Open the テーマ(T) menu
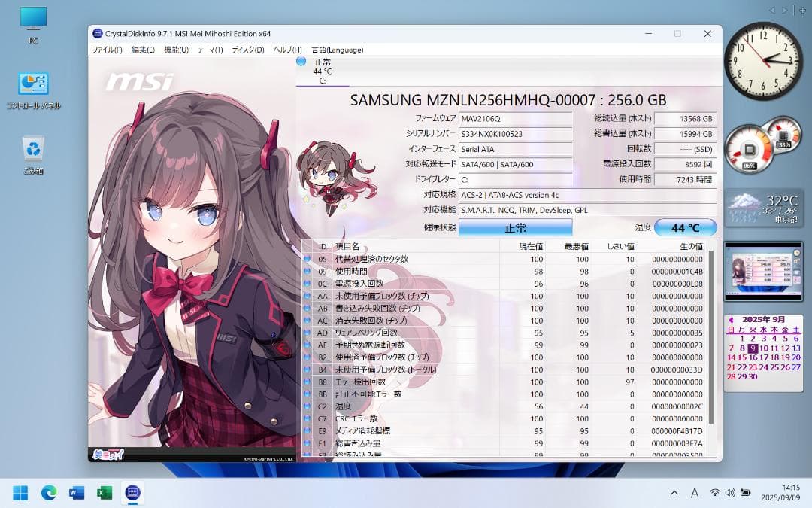Image resolution: width=812 pixels, height=508 pixels. coord(211,50)
